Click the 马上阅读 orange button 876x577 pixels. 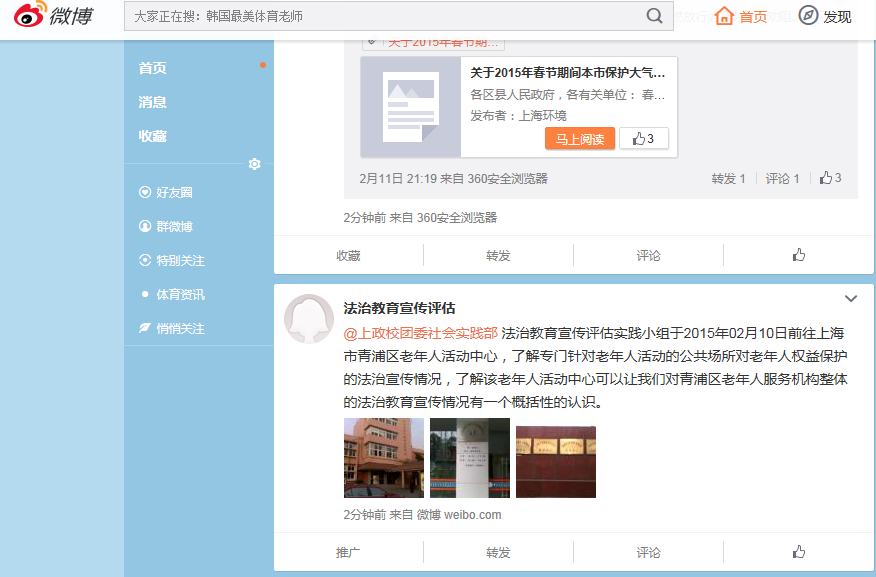pos(580,139)
